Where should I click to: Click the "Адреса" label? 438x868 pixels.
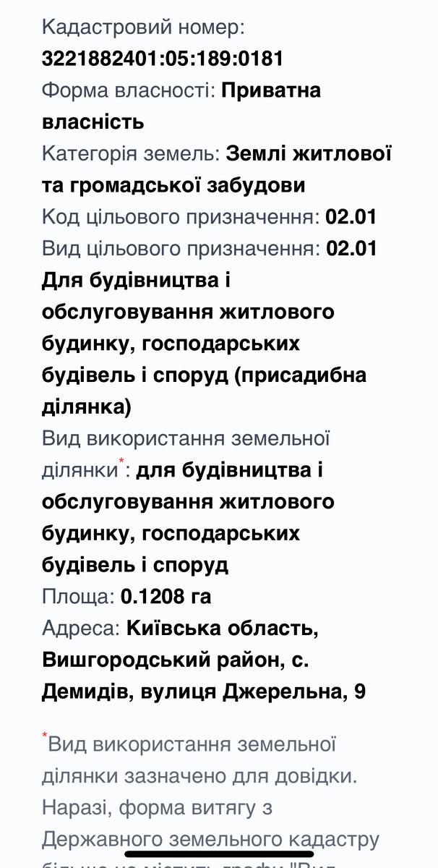81,629
